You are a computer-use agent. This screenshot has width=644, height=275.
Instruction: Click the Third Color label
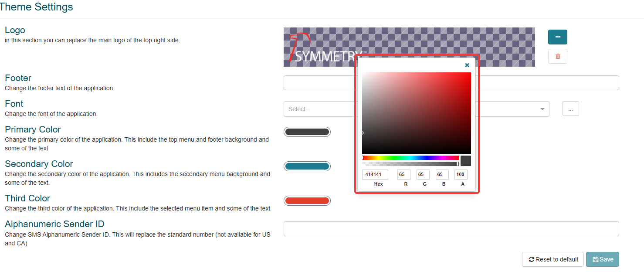(27, 198)
